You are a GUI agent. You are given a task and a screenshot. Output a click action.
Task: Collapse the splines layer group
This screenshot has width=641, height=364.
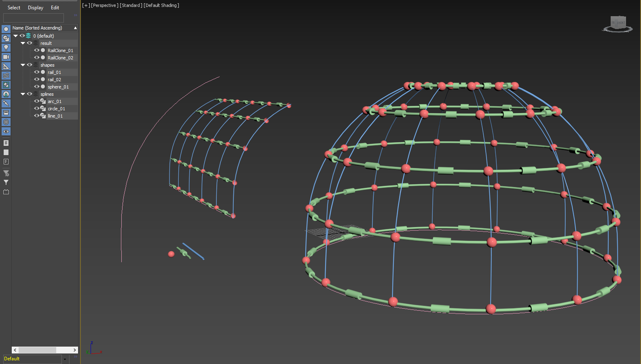23,94
